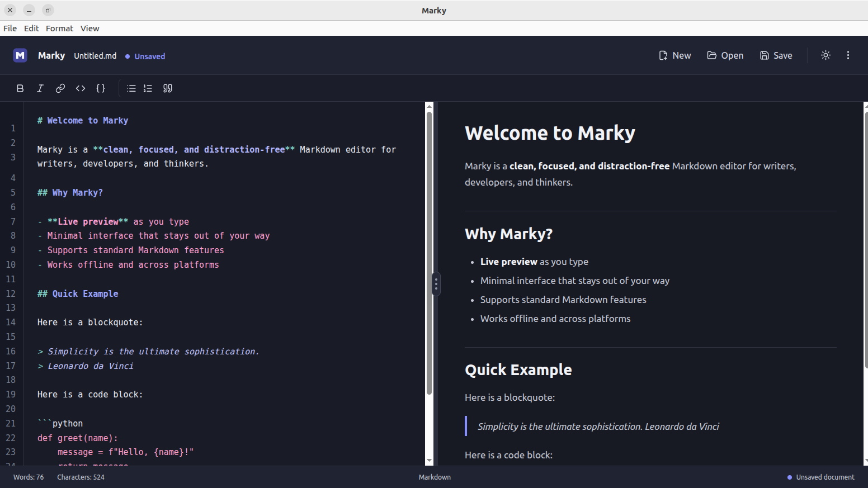Image resolution: width=868 pixels, height=488 pixels.
Task: Place cursor on '# Welcome to Marky' line
Action: 83,121
